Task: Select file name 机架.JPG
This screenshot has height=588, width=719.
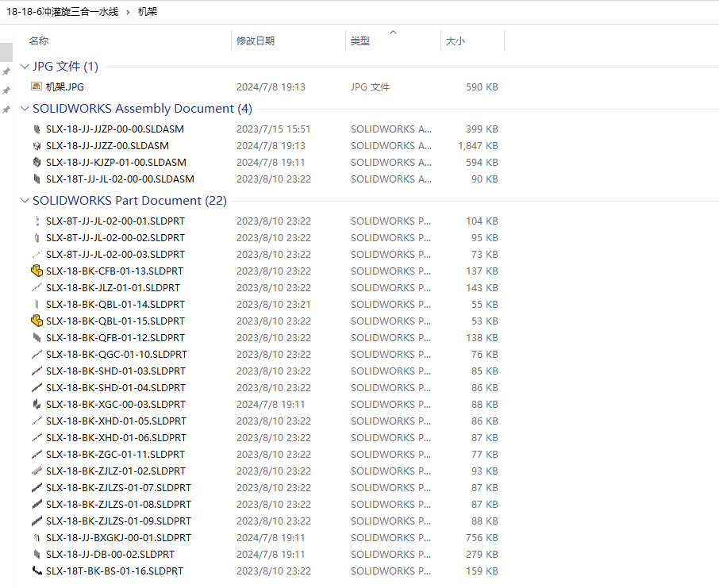Action: point(64,86)
